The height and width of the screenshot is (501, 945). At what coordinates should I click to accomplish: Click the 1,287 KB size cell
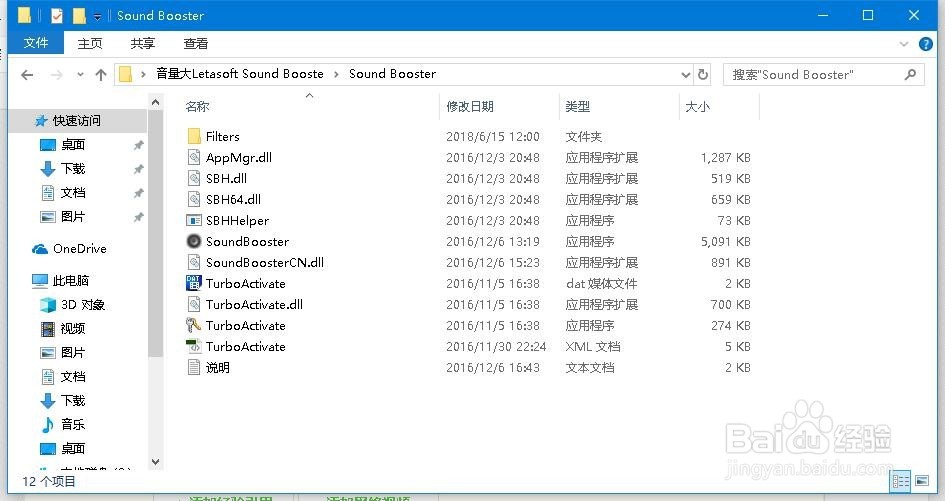pos(726,158)
